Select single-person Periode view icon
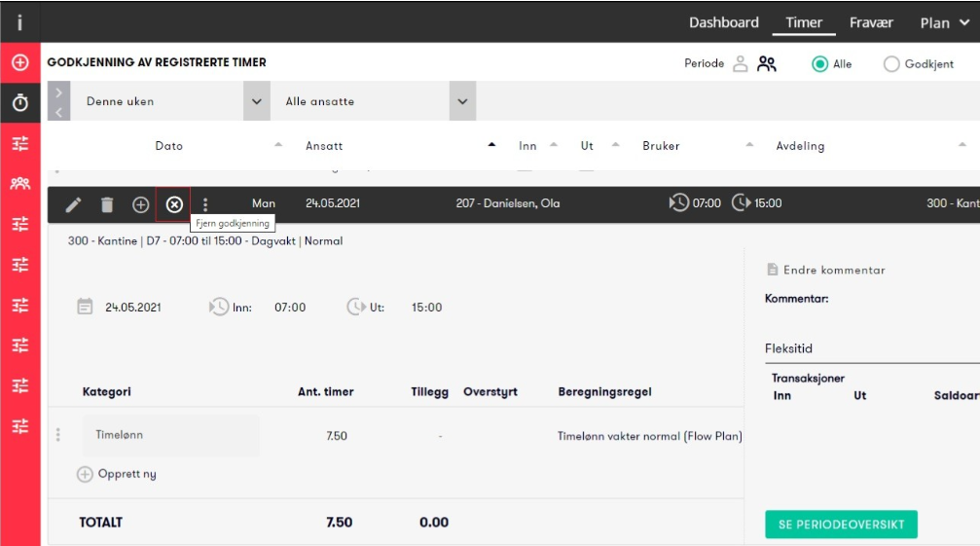 (740, 63)
